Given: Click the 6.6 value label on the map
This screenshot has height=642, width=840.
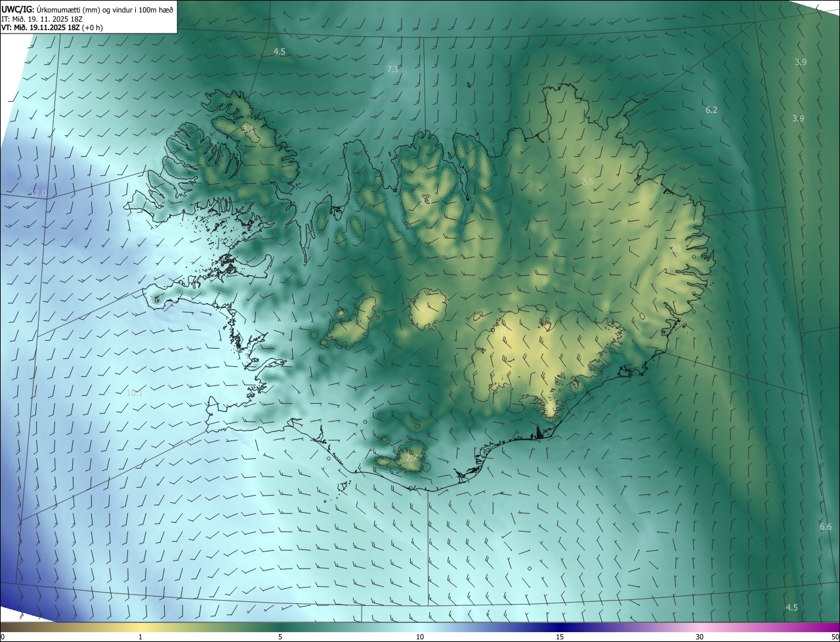Looking at the screenshot, I should (826, 526).
